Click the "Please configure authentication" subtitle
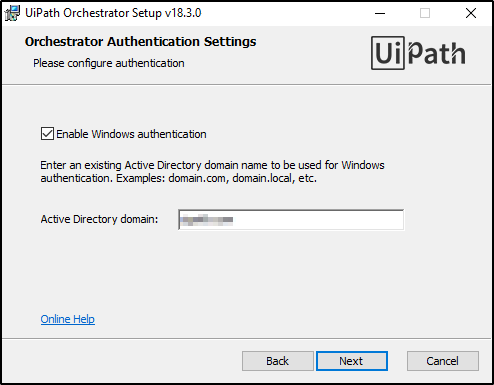 pos(109,63)
